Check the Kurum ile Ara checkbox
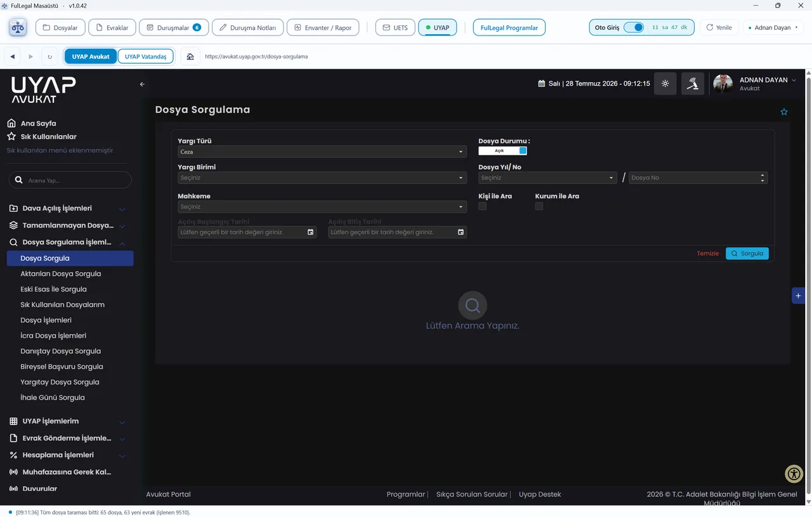The height and width of the screenshot is (517, 812). [x=539, y=206]
